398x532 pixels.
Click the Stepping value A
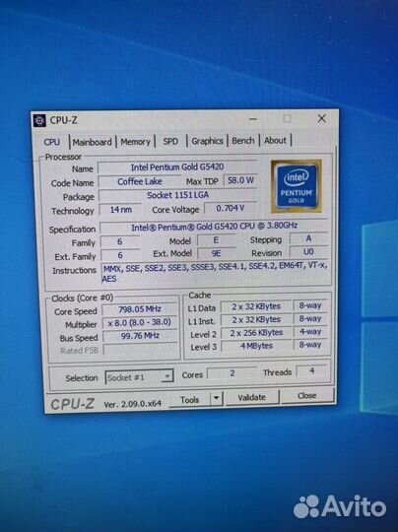308,238
